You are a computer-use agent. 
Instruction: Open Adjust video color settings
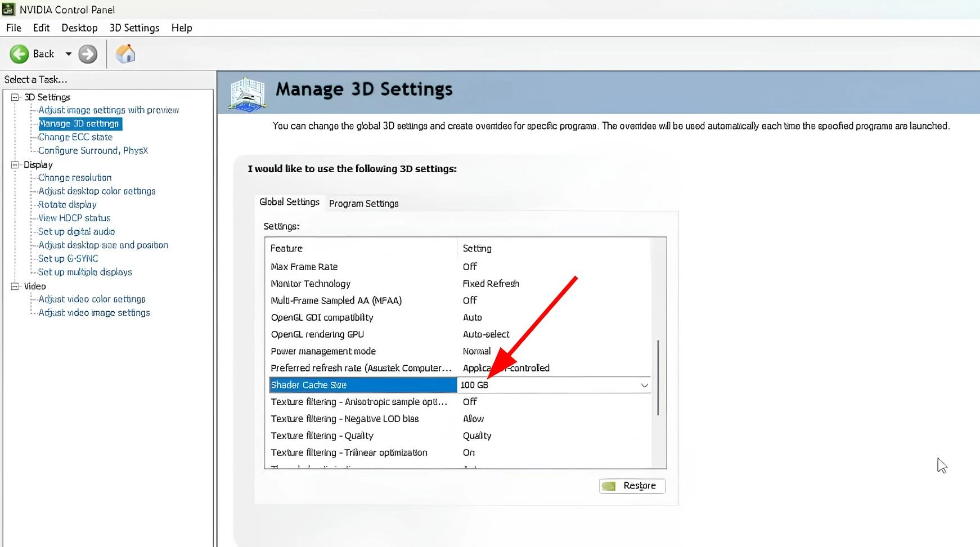coord(92,299)
